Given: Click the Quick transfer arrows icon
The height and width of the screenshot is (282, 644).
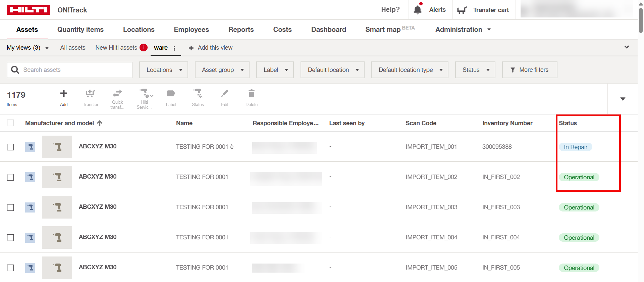Looking at the screenshot, I should point(117,93).
